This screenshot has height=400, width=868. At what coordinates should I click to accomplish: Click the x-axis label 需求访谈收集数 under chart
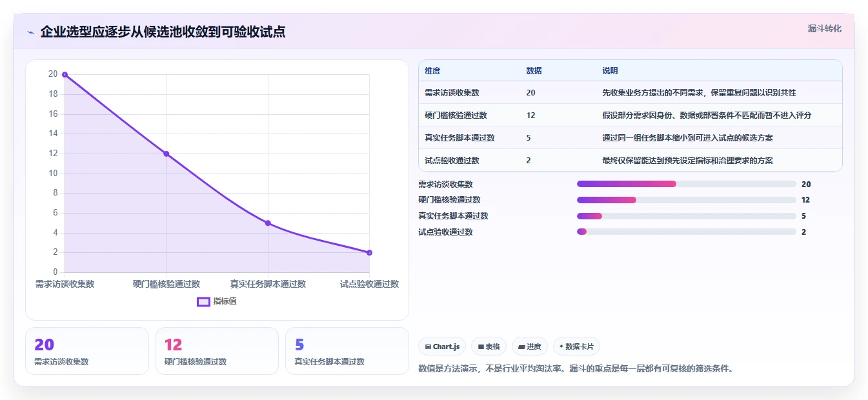tap(65, 284)
